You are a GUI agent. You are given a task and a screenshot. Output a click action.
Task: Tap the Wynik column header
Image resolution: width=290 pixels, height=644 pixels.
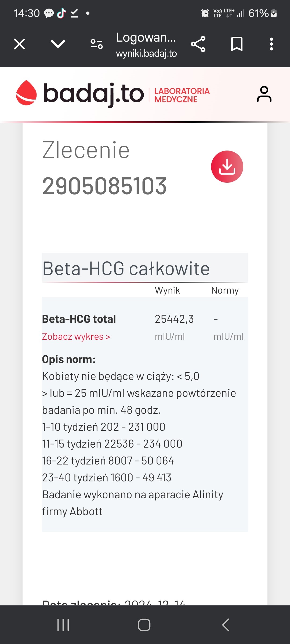167,290
